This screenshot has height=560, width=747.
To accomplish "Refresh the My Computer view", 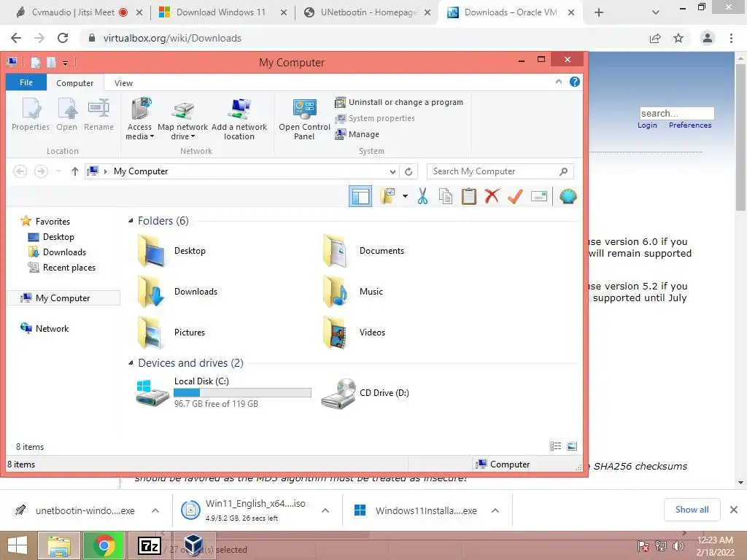I will 409,171.
